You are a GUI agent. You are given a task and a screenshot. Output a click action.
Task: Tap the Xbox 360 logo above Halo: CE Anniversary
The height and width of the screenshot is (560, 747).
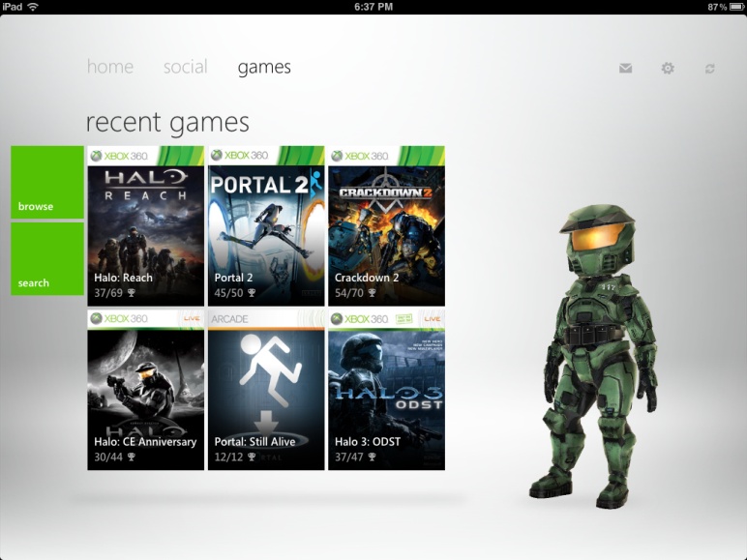tap(120, 318)
